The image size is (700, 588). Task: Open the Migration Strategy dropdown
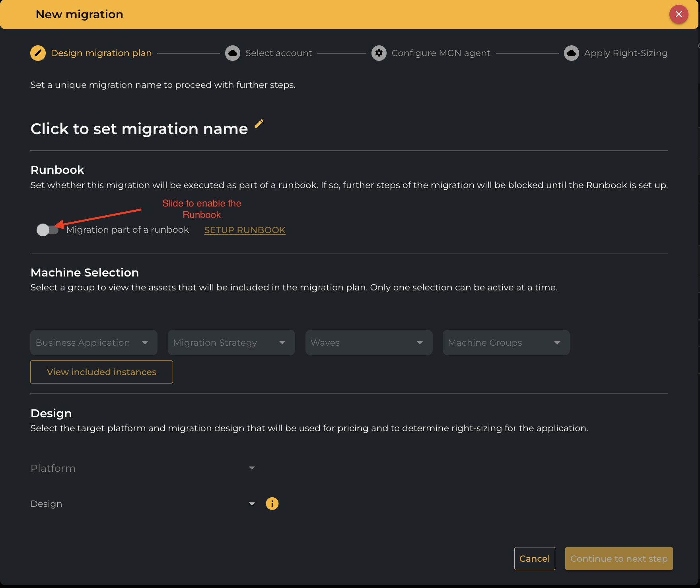pos(231,343)
